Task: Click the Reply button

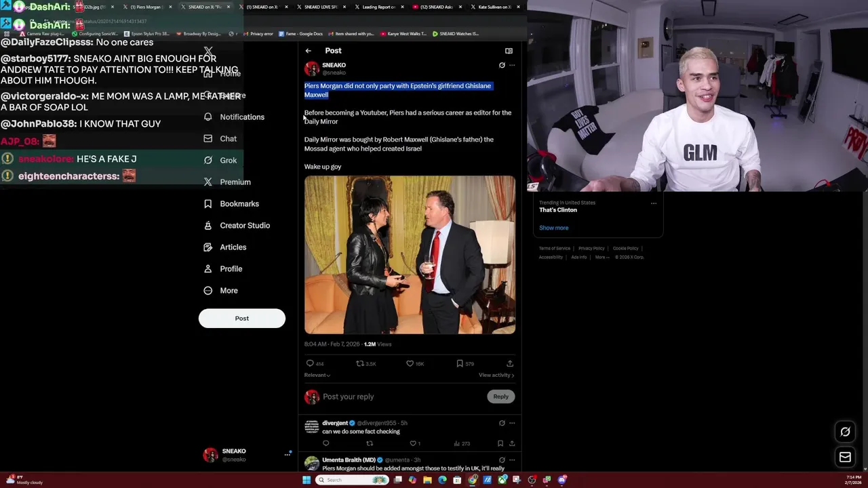Action: pos(500,396)
